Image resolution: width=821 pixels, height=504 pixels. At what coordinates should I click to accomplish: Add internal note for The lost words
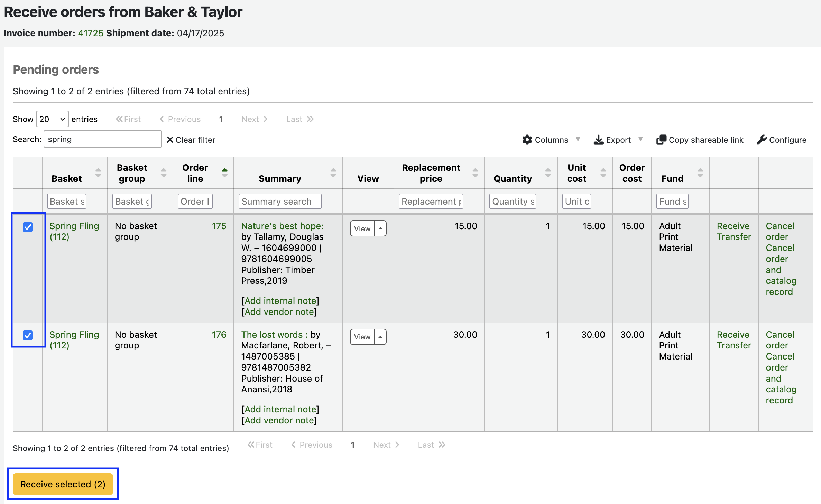click(x=280, y=409)
